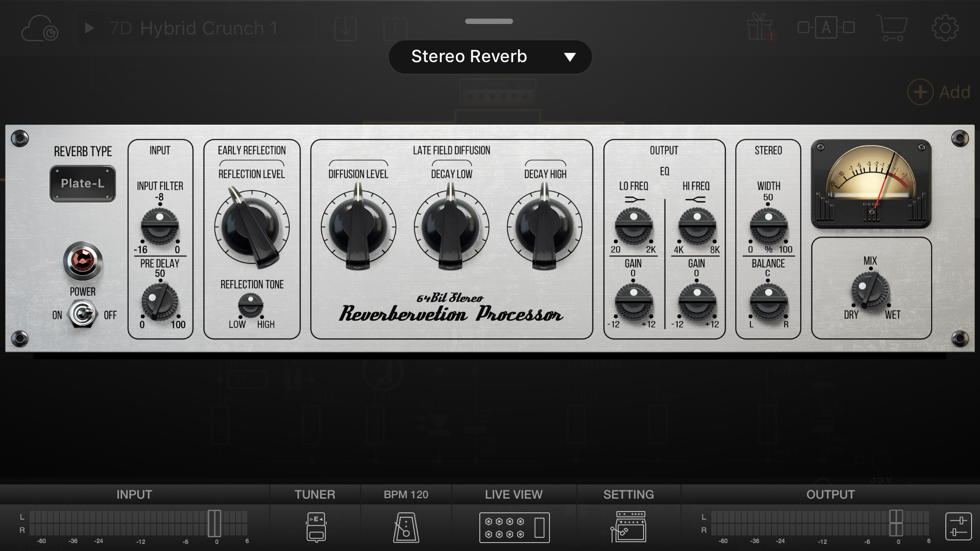The image size is (980, 551).
Task: Select the OUTPUT tab label
Action: (x=830, y=494)
